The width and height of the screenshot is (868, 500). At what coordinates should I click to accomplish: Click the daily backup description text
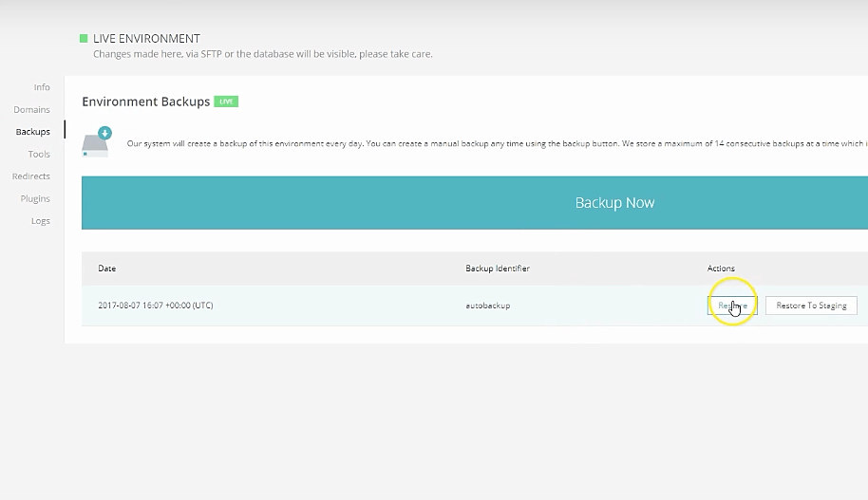point(497,143)
